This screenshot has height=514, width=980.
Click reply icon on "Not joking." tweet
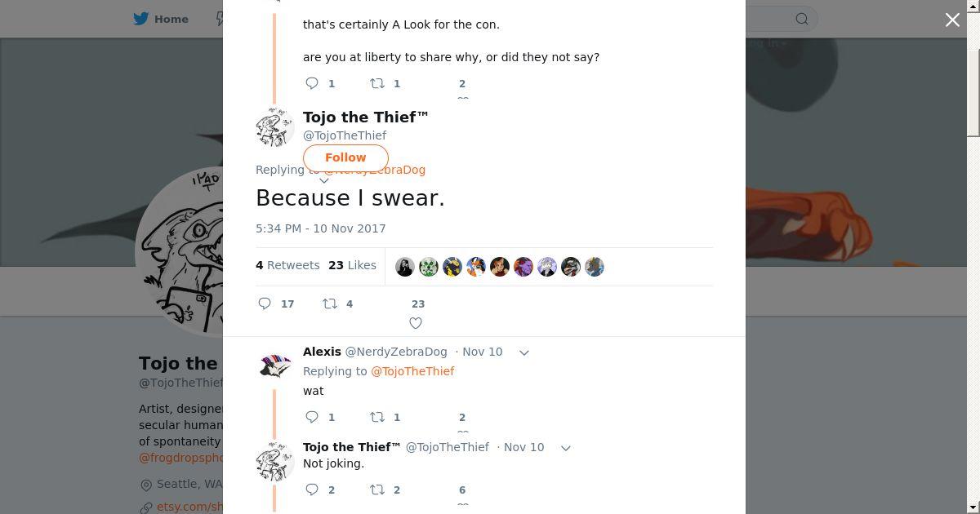pyautogui.click(x=312, y=490)
